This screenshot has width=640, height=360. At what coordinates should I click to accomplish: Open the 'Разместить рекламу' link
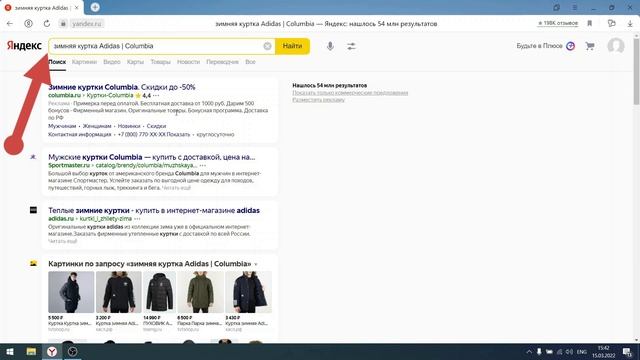click(318, 100)
